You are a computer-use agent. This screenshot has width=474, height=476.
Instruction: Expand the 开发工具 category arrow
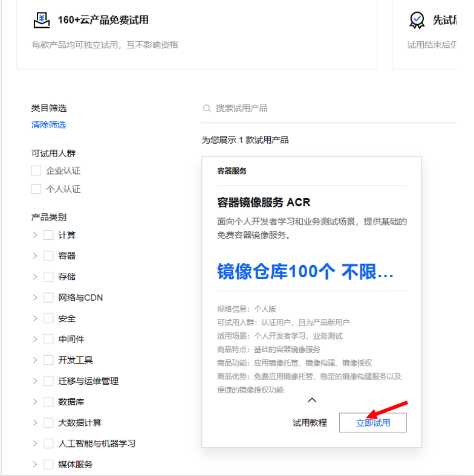tap(35, 360)
